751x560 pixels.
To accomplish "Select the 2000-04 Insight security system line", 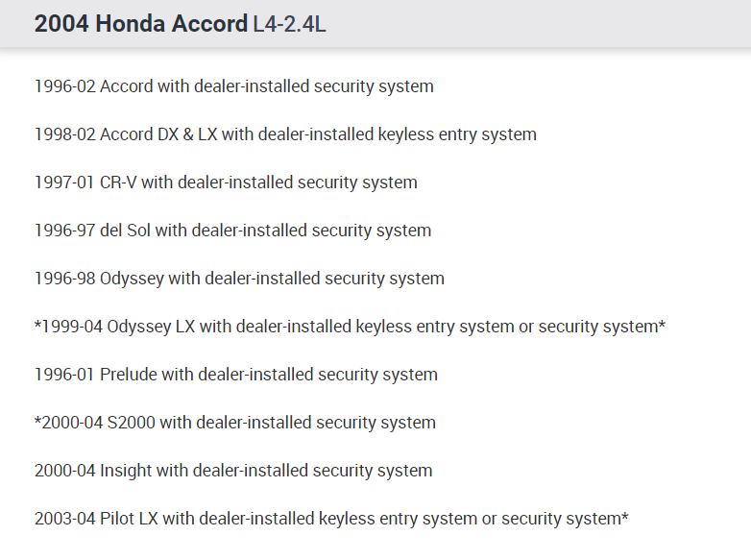I will click(233, 471).
